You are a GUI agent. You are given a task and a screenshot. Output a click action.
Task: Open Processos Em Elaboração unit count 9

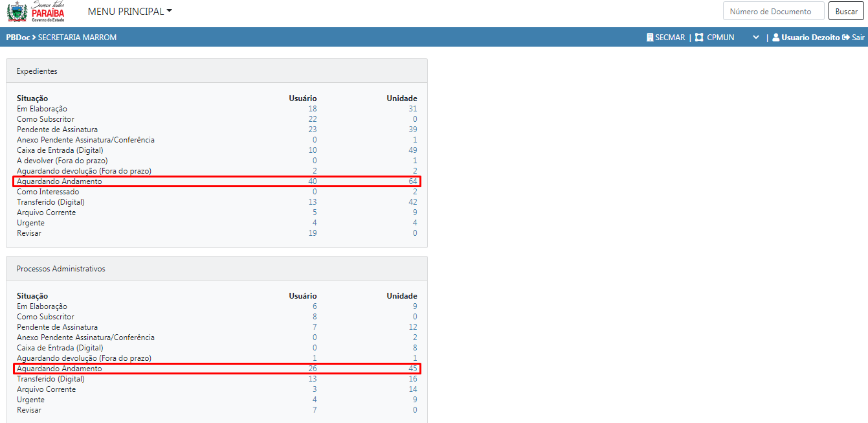pyautogui.click(x=415, y=306)
